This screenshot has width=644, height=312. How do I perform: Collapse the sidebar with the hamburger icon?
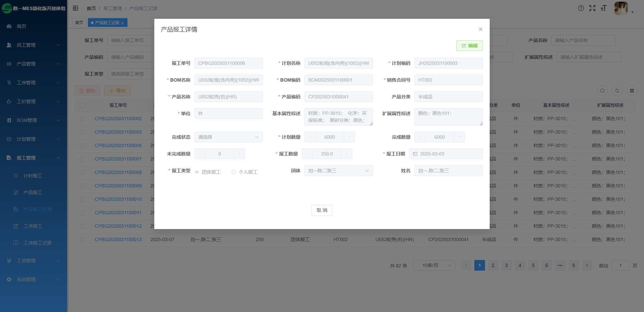coord(75,8)
